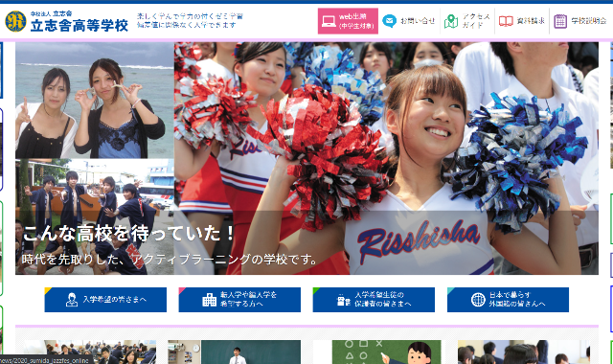
Task: Click the 転入学や編入学を希望する方へ button
Action: coord(239,300)
